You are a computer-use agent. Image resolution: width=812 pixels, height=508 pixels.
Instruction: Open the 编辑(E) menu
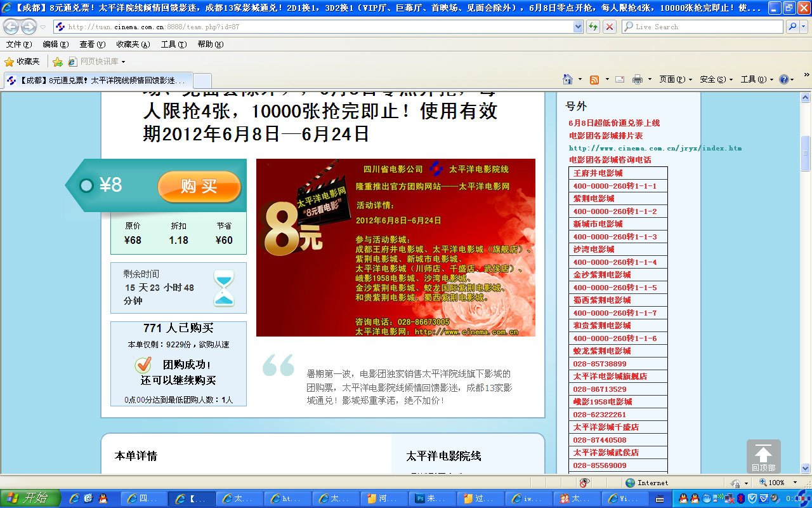pos(56,44)
